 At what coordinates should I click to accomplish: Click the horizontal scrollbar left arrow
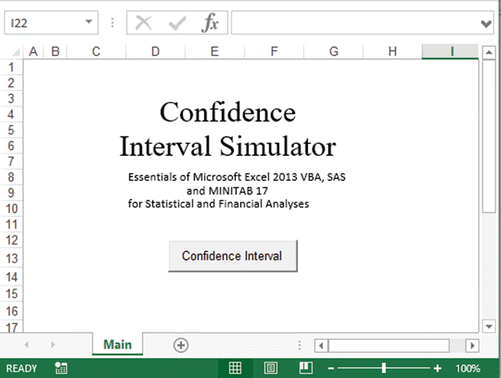[x=321, y=345]
